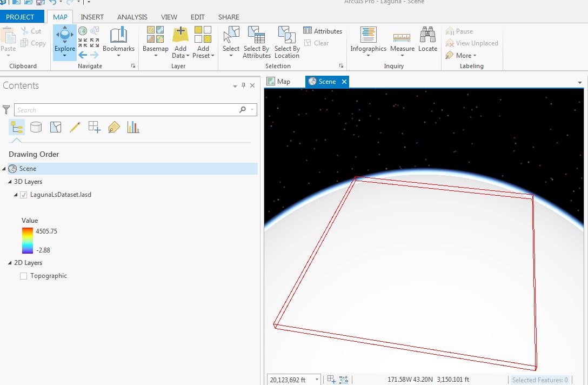Switch to the EDIT ribbon tab
This screenshot has width=588, height=385.
click(198, 17)
